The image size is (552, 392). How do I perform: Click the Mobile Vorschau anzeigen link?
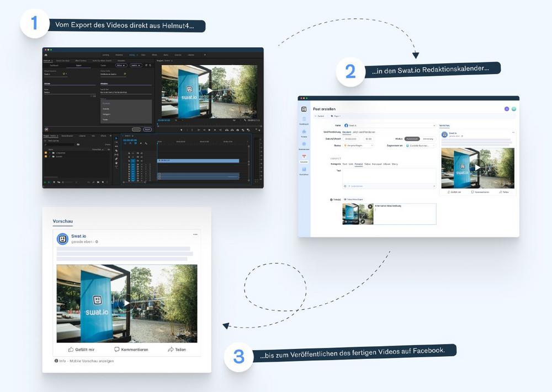pos(92,361)
